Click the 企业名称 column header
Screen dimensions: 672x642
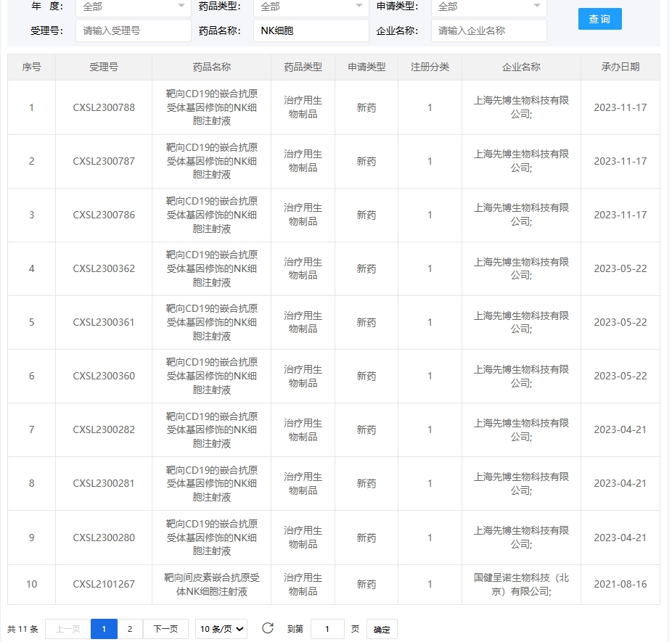521,67
